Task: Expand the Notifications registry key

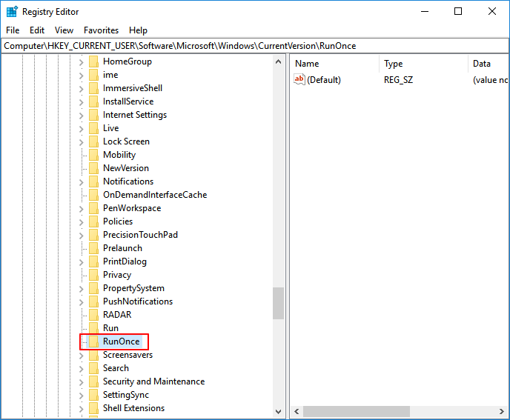Action: click(82, 181)
